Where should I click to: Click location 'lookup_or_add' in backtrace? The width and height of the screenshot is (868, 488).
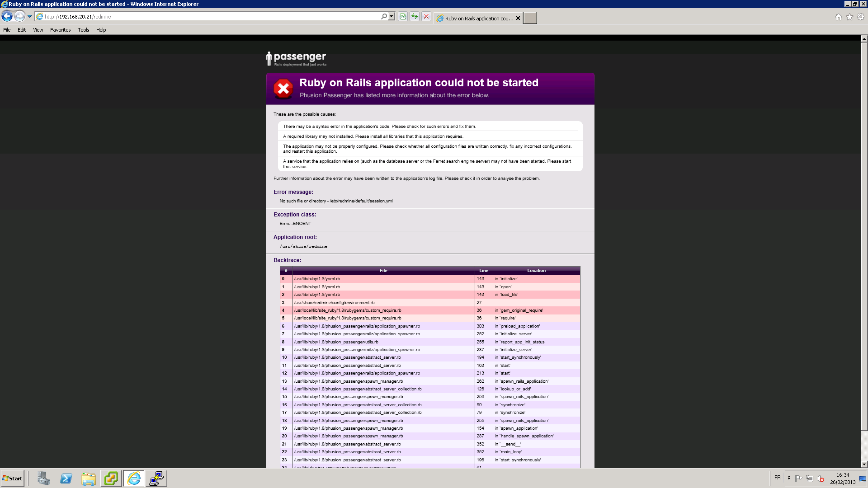point(513,389)
